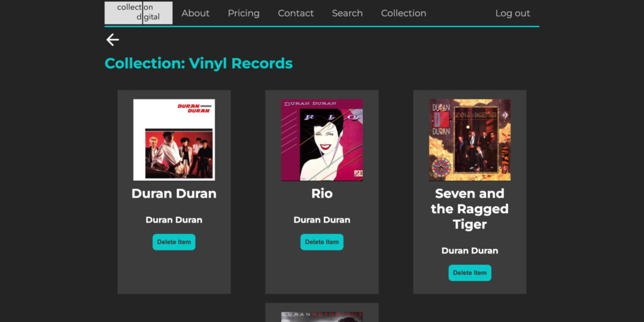Delete the Duran Duran album item
The image size is (644, 322).
pos(174,242)
